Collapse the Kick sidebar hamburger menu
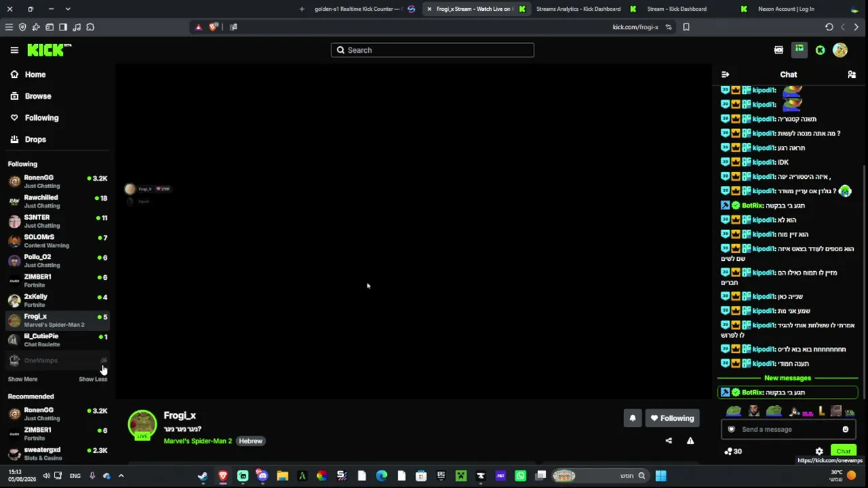This screenshot has width=868, height=488. (x=14, y=50)
